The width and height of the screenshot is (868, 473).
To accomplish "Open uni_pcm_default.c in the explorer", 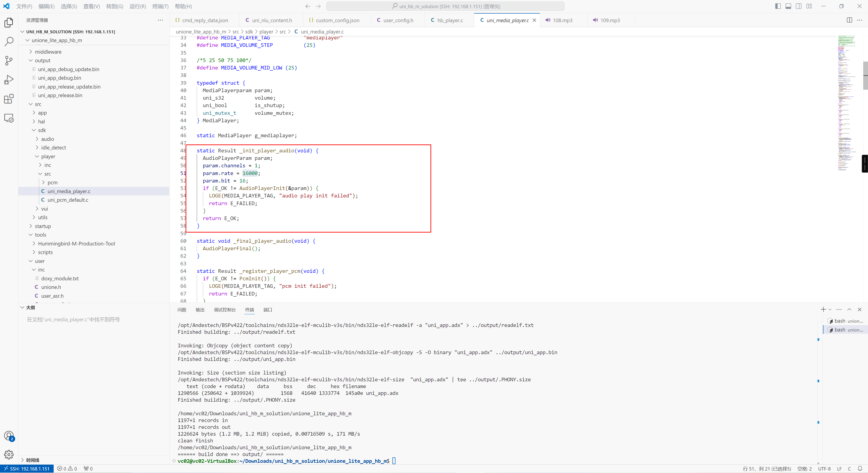I will point(68,200).
